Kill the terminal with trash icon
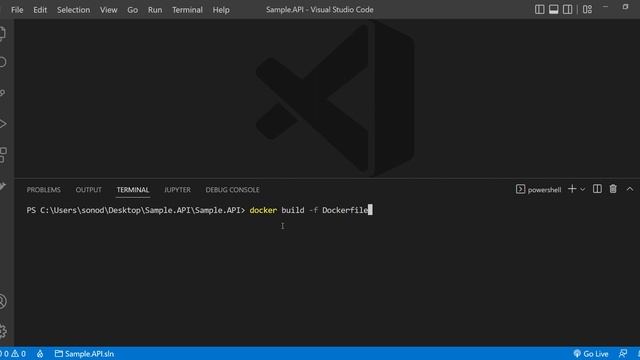Image resolution: width=640 pixels, height=360 pixels. point(613,189)
